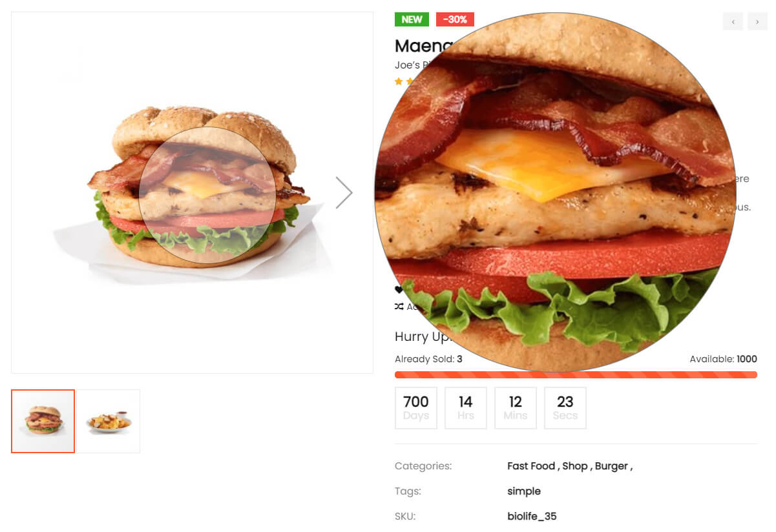Viewport: 776px width, 532px height.
Task: Open the Fast Food category link
Action: pyautogui.click(x=531, y=466)
